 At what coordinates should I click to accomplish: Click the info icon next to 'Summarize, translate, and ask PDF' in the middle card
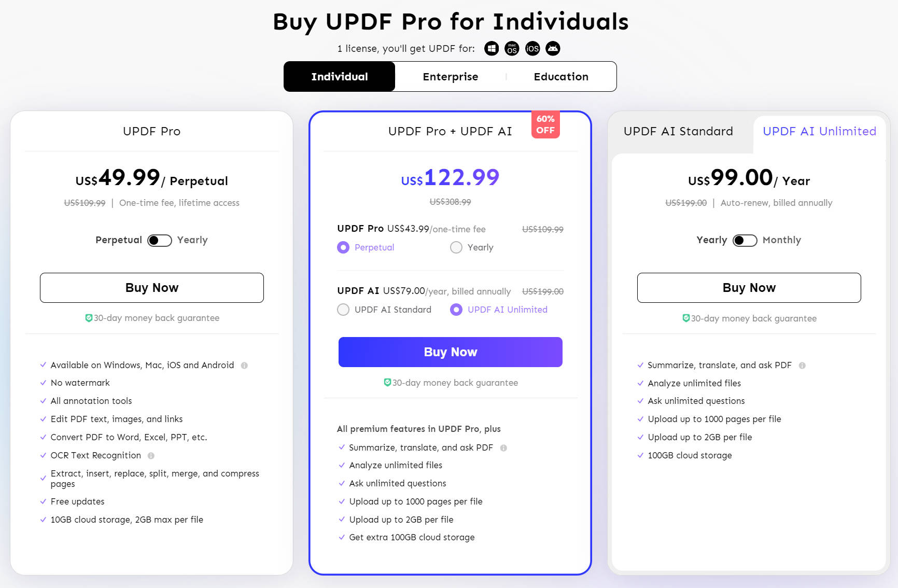coord(503,447)
